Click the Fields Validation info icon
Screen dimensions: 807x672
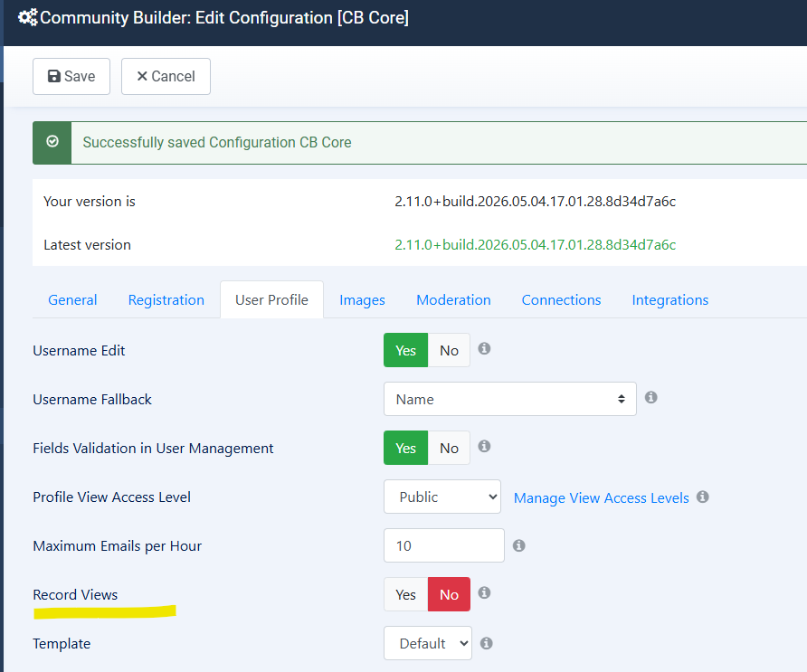click(484, 446)
